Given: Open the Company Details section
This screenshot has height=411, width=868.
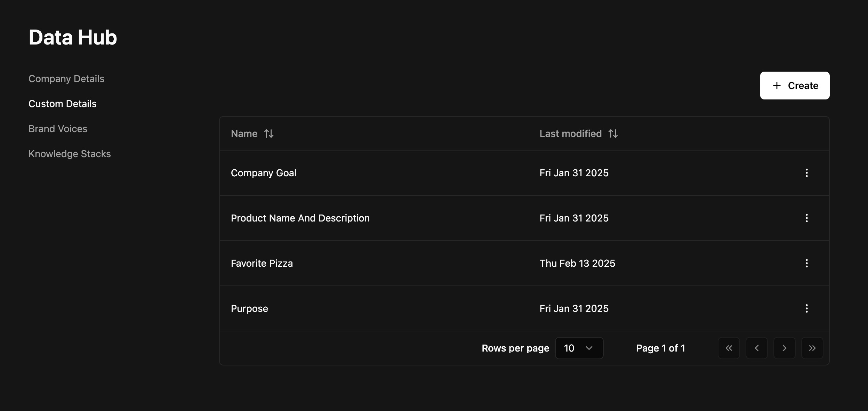Looking at the screenshot, I should pos(66,79).
